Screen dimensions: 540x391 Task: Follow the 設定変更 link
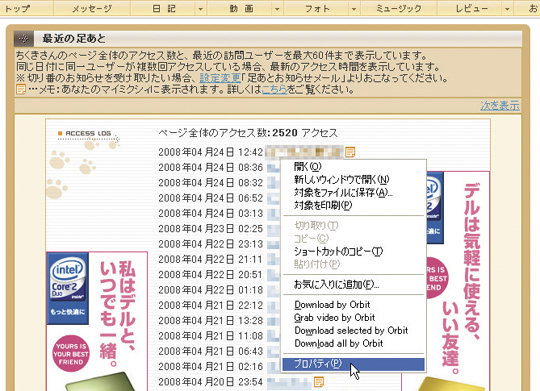pos(220,78)
